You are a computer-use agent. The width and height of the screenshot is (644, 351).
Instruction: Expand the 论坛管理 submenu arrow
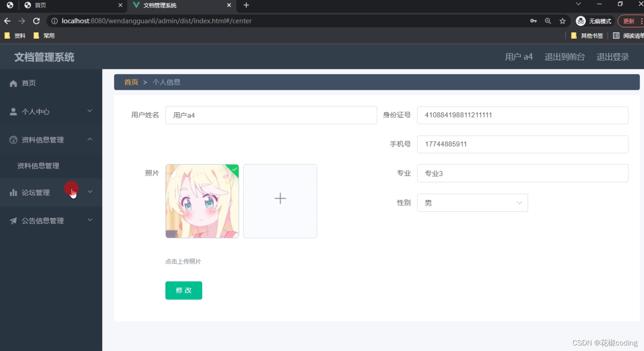point(90,192)
